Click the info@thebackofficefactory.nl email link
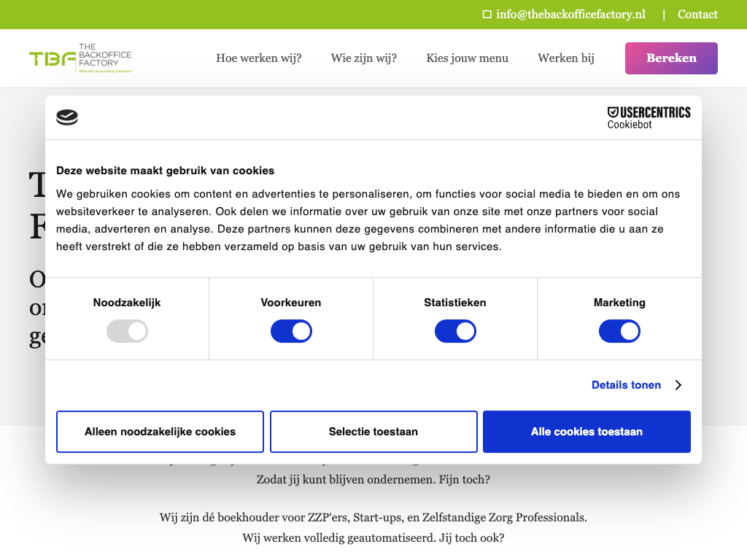 pos(570,15)
